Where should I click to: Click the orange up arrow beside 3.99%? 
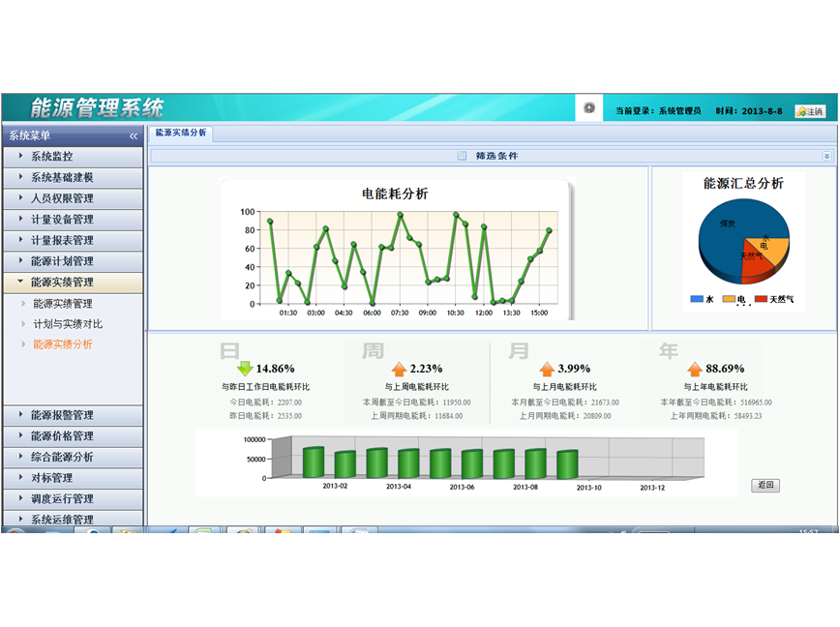(x=547, y=369)
